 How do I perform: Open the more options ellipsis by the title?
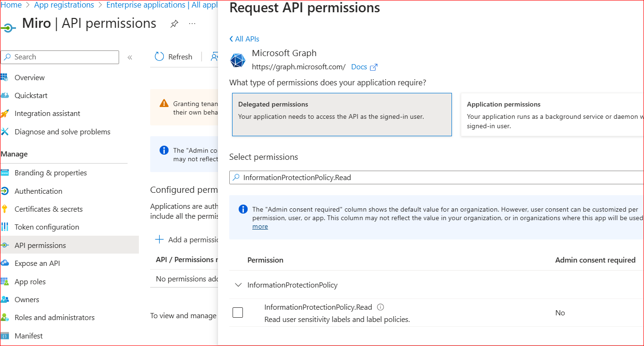pyautogui.click(x=192, y=24)
